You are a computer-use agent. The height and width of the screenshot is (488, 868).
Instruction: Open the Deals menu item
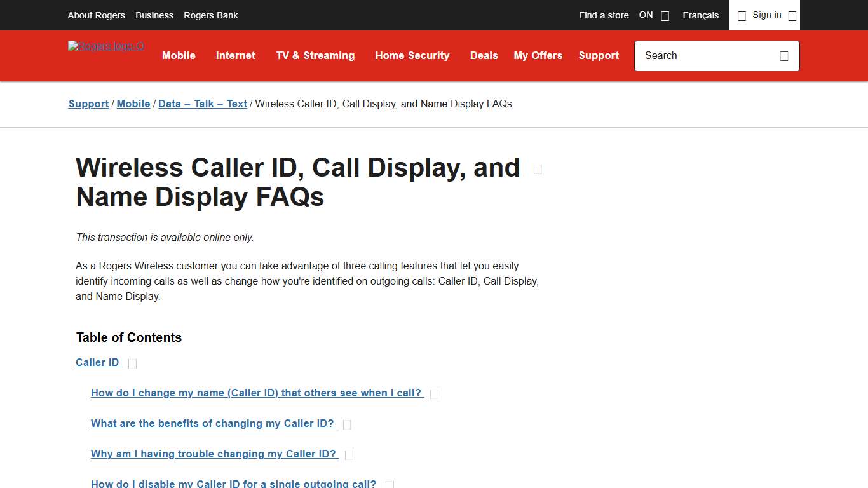[x=484, y=56]
